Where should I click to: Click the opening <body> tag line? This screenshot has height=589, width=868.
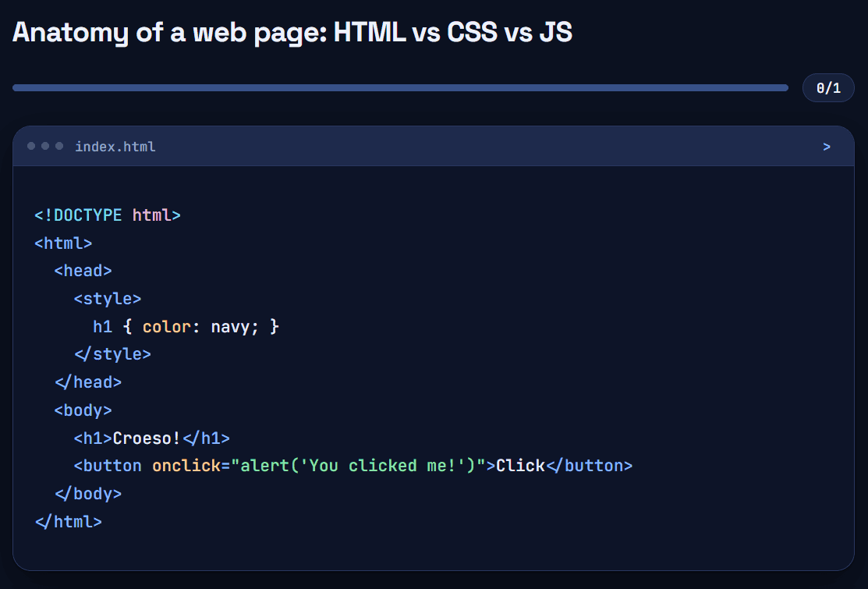[x=83, y=410]
